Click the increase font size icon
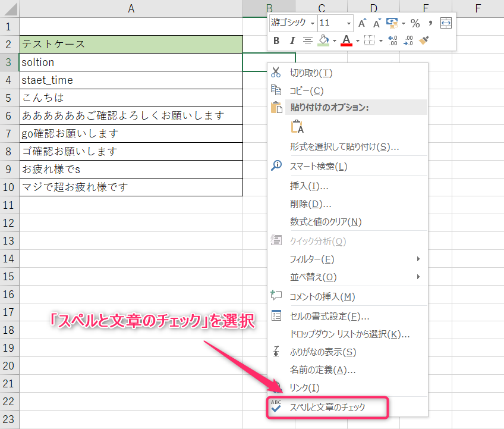This screenshot has height=429, width=504. pos(362,23)
